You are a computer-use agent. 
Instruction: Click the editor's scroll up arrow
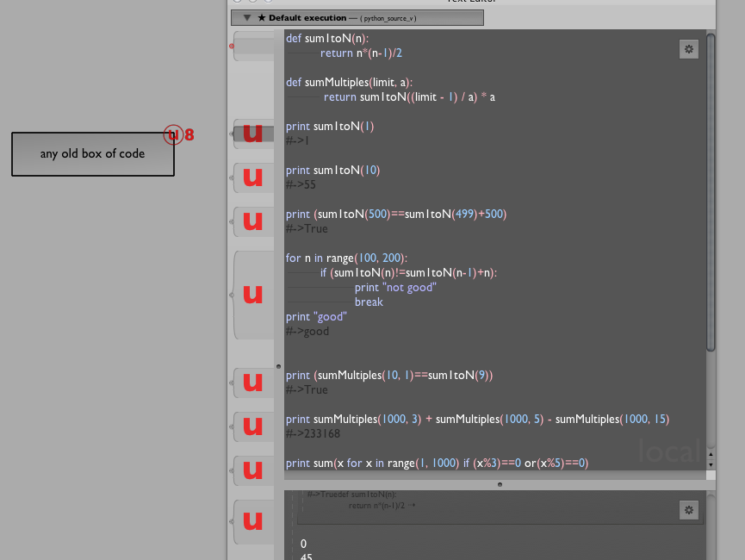pos(710,454)
